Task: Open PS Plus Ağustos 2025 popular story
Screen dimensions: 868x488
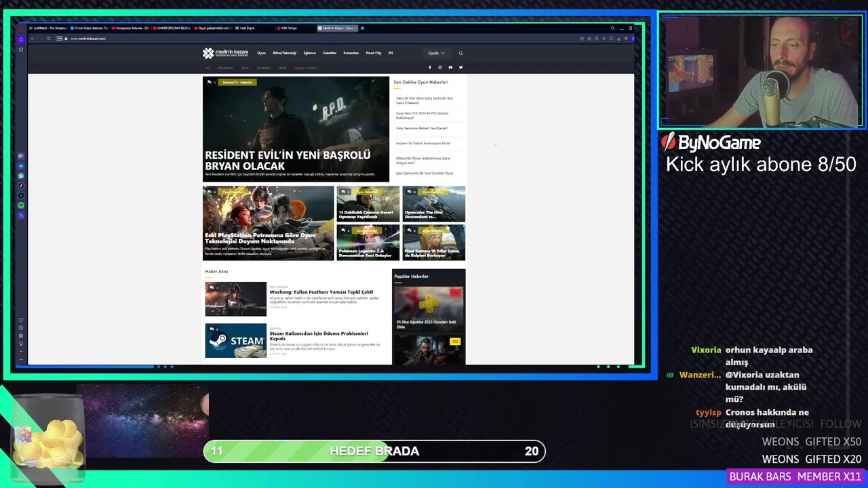Action: tap(429, 309)
